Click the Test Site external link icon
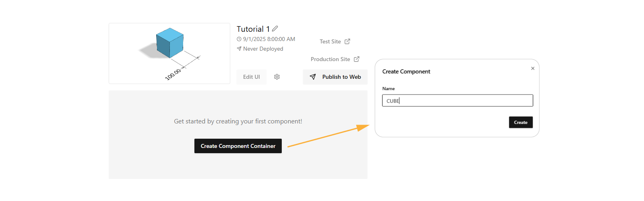Image resolution: width=644 pixels, height=201 pixels. coord(347,41)
